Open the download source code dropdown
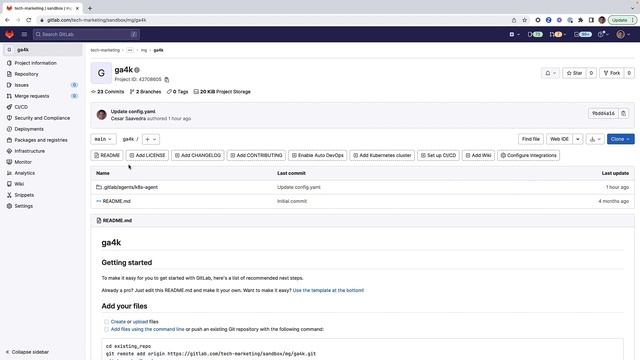The width and height of the screenshot is (640, 360). pos(595,139)
